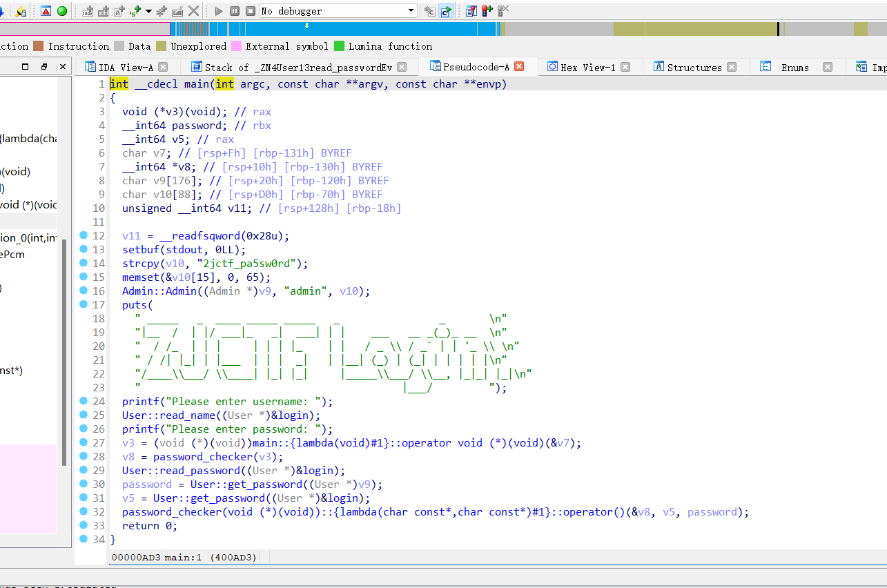Open the 'No debugger' dropdown
887x588 pixels.
338,11
